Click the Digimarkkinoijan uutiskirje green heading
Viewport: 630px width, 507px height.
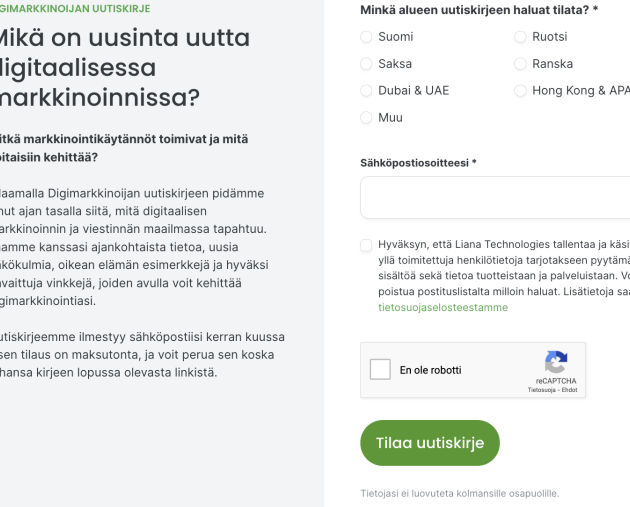75,8
